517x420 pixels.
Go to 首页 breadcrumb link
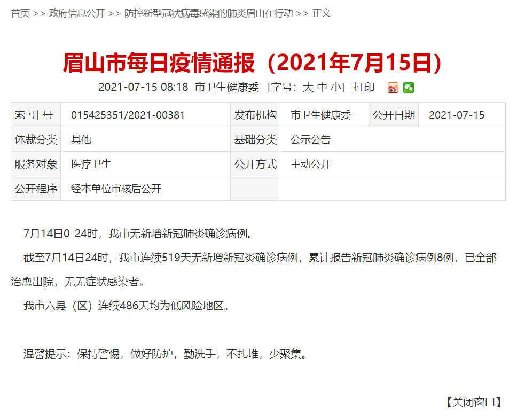pos(20,13)
